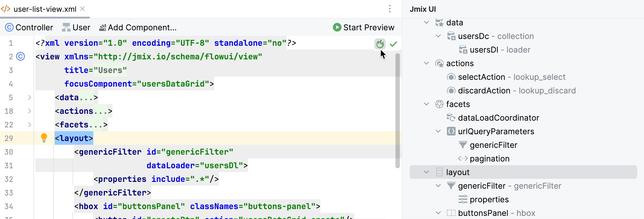Screen dimensions: 644x219
Task: Click the genericFilter funnel icon under urlQueryParameters
Action: click(x=463, y=145)
